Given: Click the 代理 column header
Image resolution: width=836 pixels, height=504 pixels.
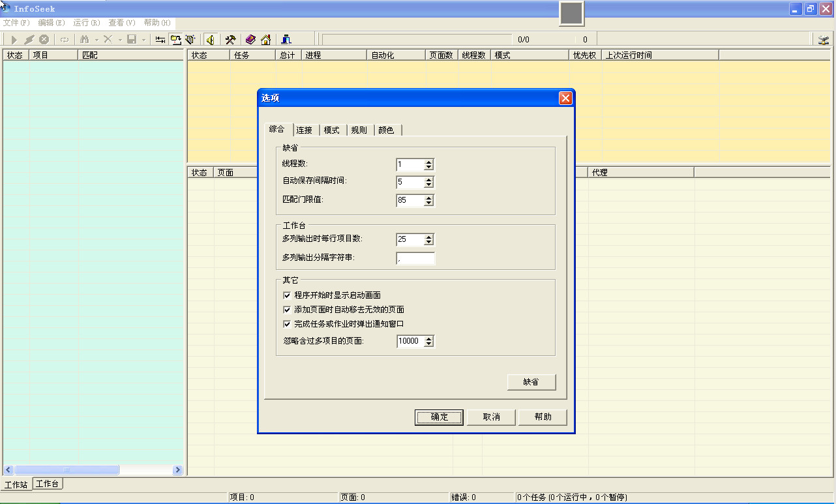Looking at the screenshot, I should [x=640, y=173].
